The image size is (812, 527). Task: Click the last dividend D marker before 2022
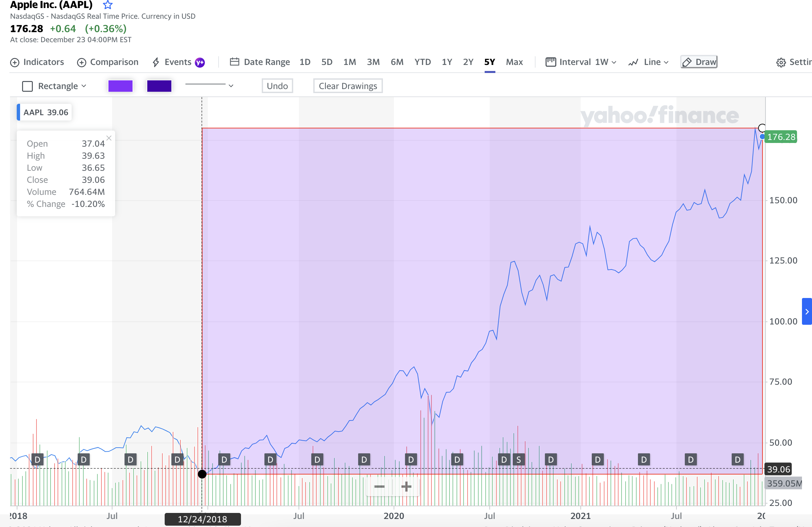738,460
